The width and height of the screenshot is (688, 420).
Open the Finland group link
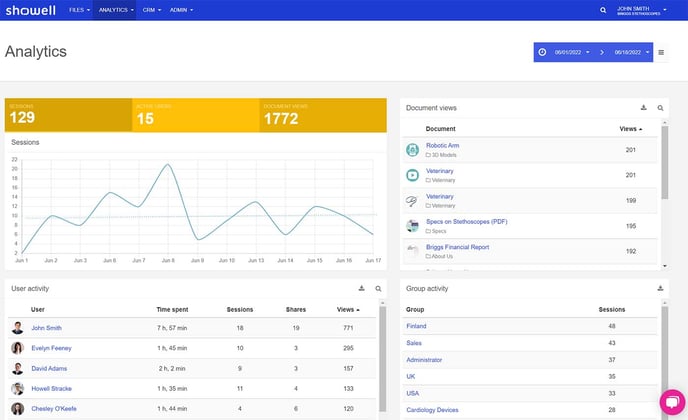[x=416, y=326]
